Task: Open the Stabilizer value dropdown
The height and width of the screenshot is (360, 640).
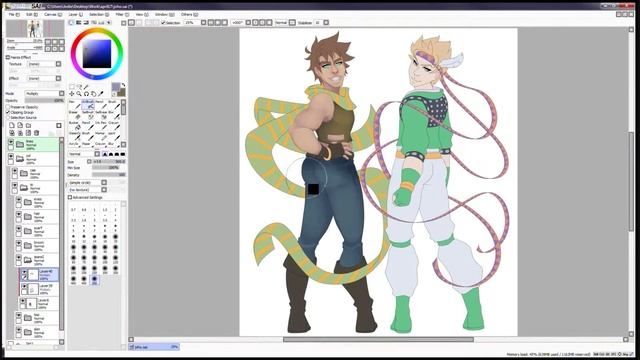Action: (x=321, y=23)
